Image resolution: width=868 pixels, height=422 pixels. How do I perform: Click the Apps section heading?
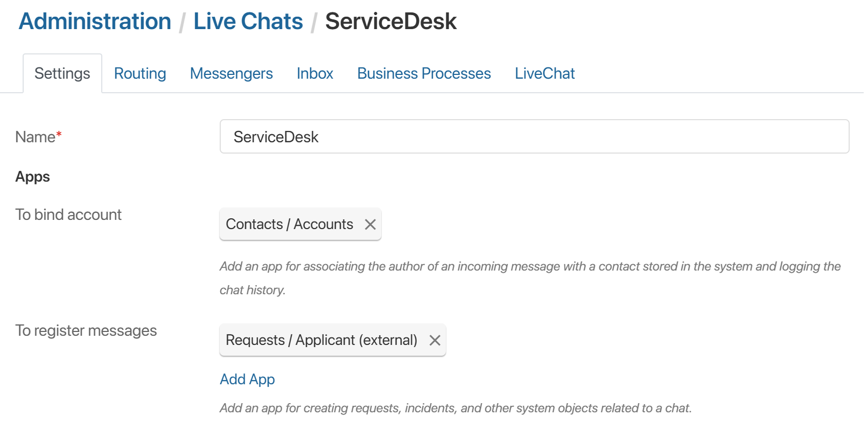point(33,177)
